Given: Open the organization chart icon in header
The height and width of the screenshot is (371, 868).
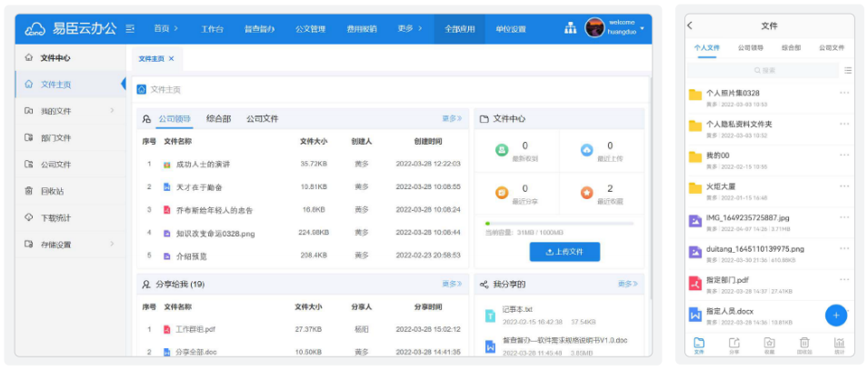Looking at the screenshot, I should click(x=570, y=28).
